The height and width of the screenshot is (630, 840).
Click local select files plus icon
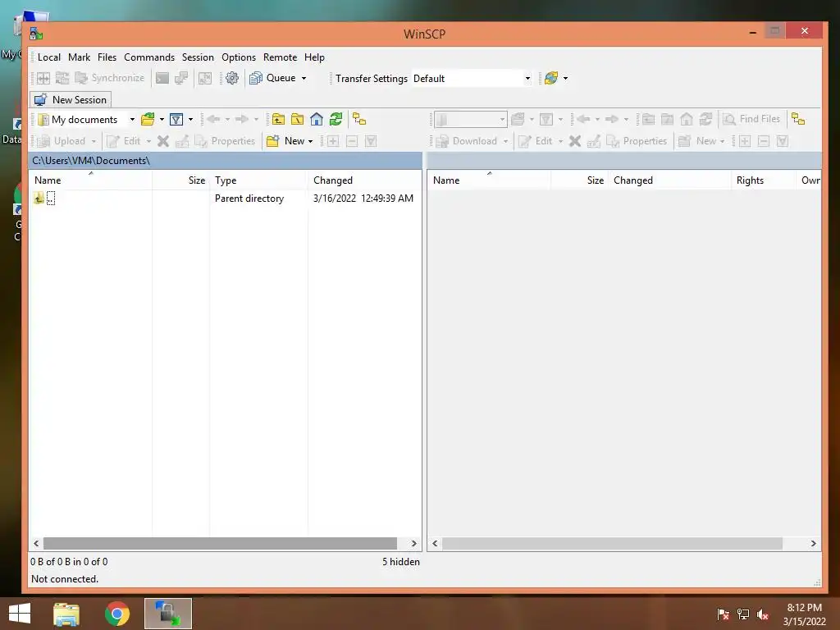pos(333,141)
